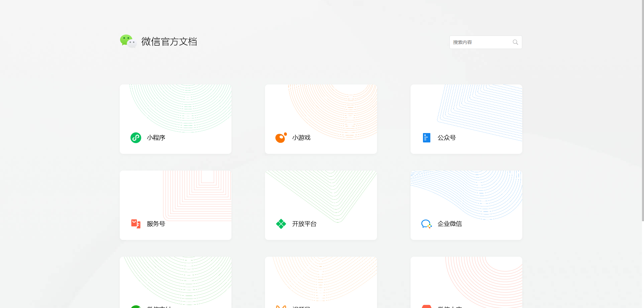Open the 公众号 documentation link
Image resolution: width=644 pixels, height=308 pixels.
pyautogui.click(x=446, y=138)
